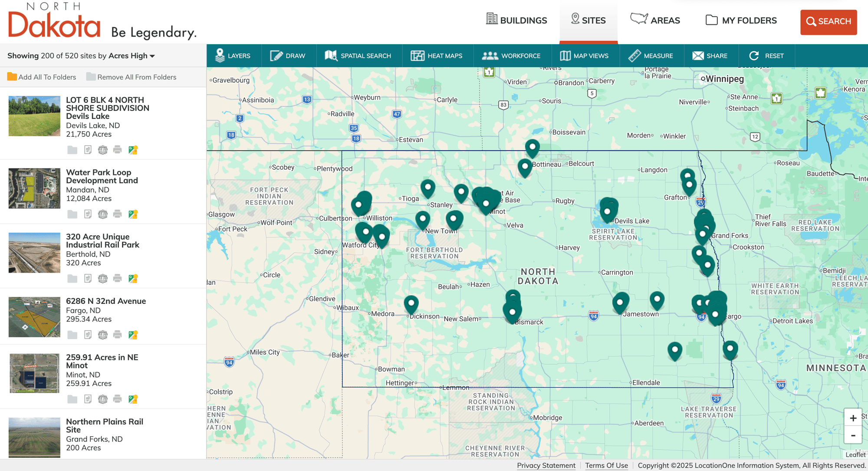Switch to the Areas tab
Screen dimensions: 868x471
[x=655, y=20]
